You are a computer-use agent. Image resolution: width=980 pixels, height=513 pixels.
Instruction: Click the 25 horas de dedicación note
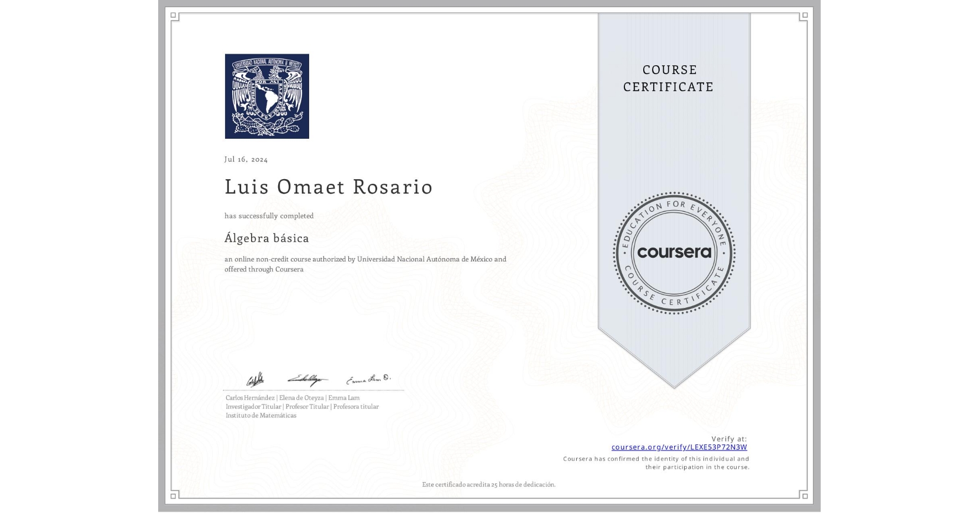coord(489,484)
